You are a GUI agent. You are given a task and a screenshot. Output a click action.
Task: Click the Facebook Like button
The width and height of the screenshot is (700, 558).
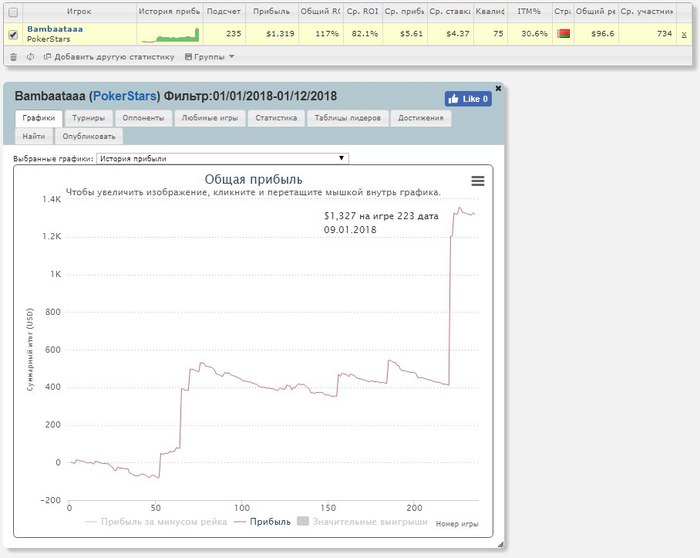[x=468, y=99]
